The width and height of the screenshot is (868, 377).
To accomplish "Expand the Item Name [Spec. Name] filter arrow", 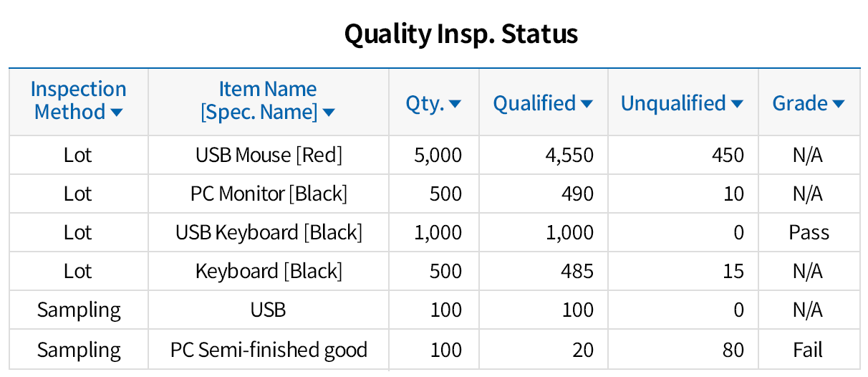I will coord(329,113).
